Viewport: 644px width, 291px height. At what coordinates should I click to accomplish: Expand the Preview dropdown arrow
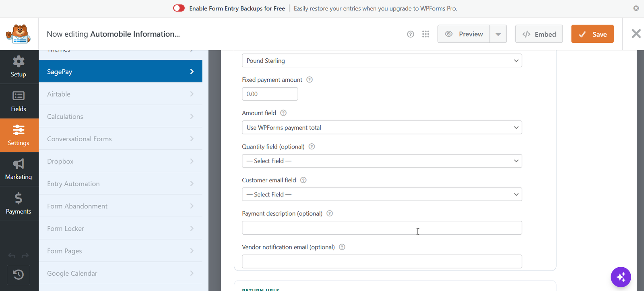pos(498,34)
